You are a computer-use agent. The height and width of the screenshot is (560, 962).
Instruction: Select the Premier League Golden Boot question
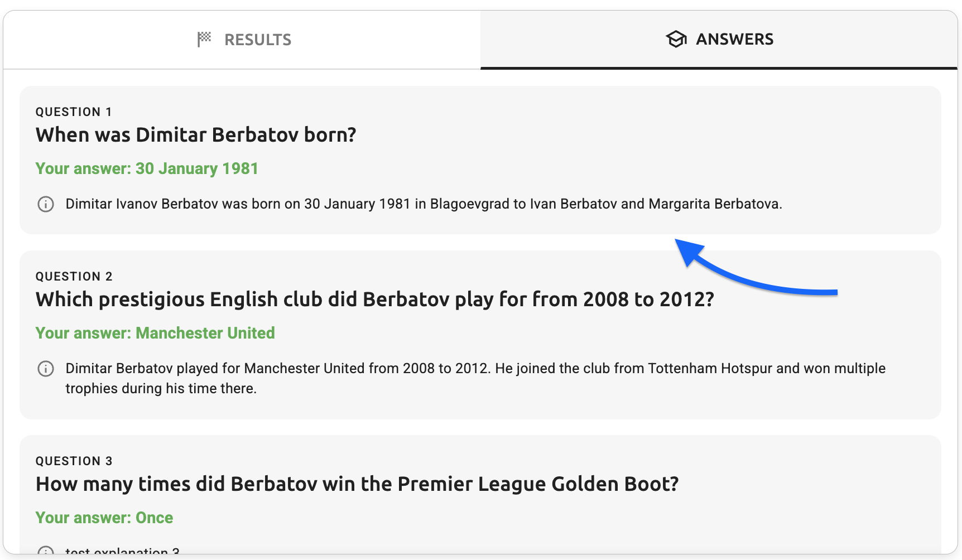click(357, 484)
